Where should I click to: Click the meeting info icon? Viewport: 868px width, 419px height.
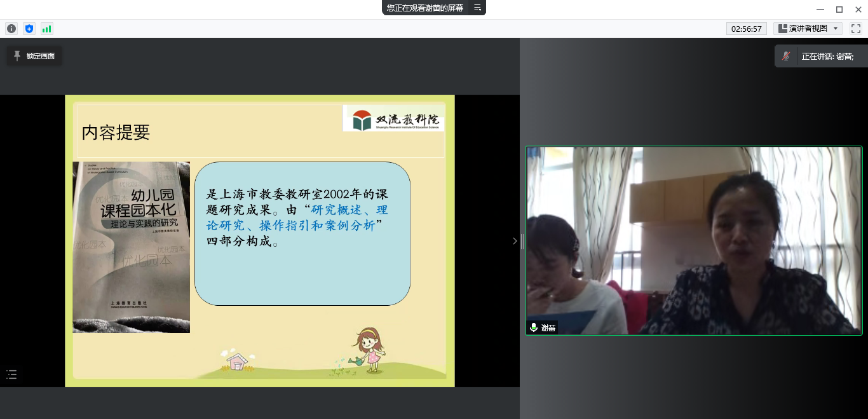click(x=11, y=29)
